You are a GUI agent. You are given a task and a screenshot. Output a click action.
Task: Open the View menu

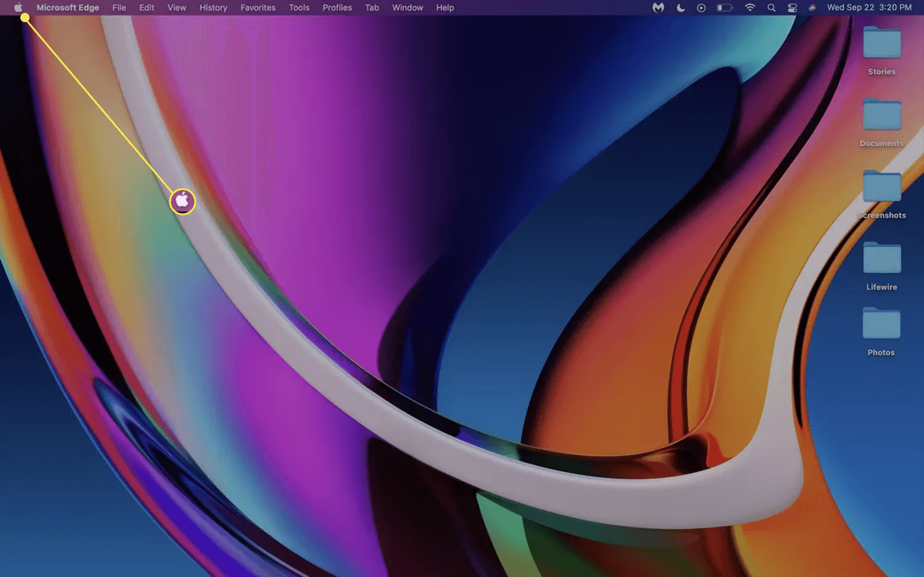click(177, 7)
